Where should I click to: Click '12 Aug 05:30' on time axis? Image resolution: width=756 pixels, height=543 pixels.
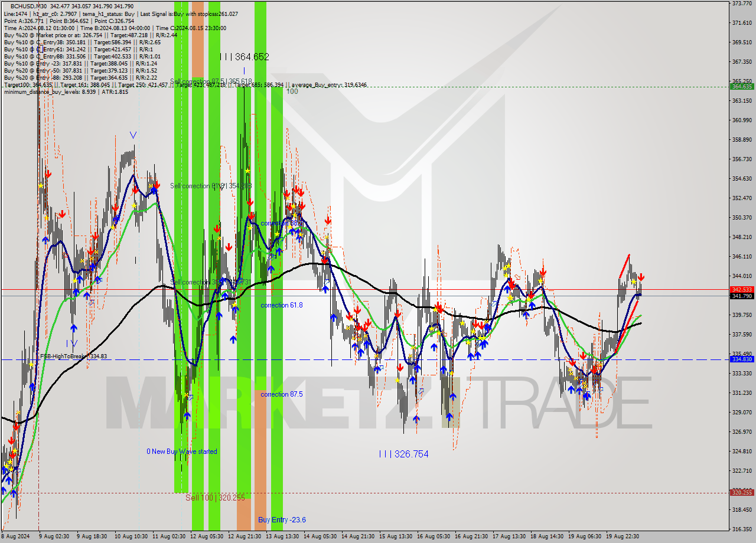[x=207, y=537]
